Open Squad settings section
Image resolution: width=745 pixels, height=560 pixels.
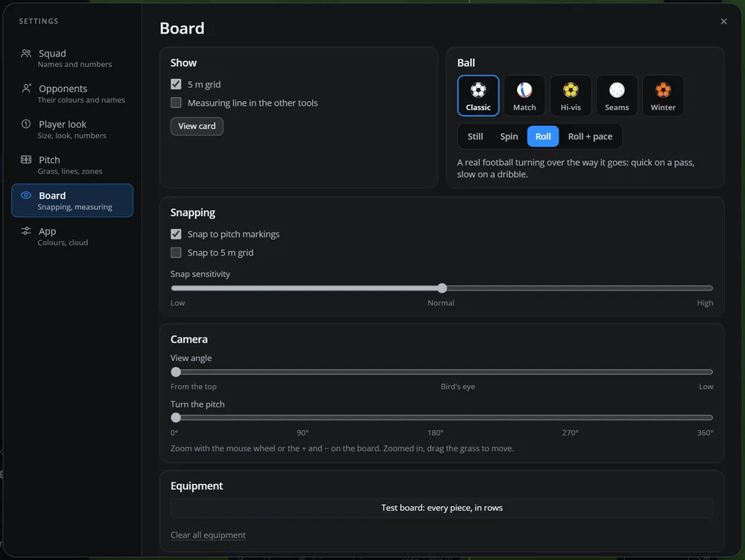[x=72, y=58]
